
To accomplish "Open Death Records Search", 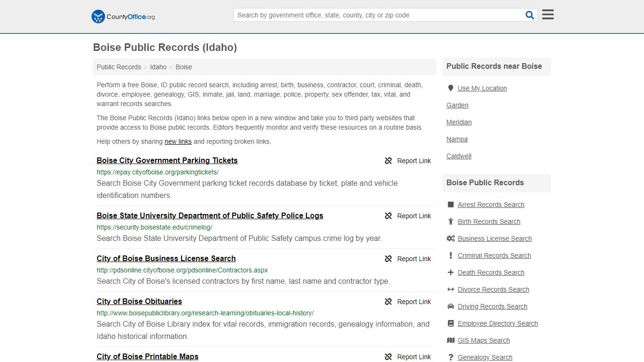I will (491, 272).
